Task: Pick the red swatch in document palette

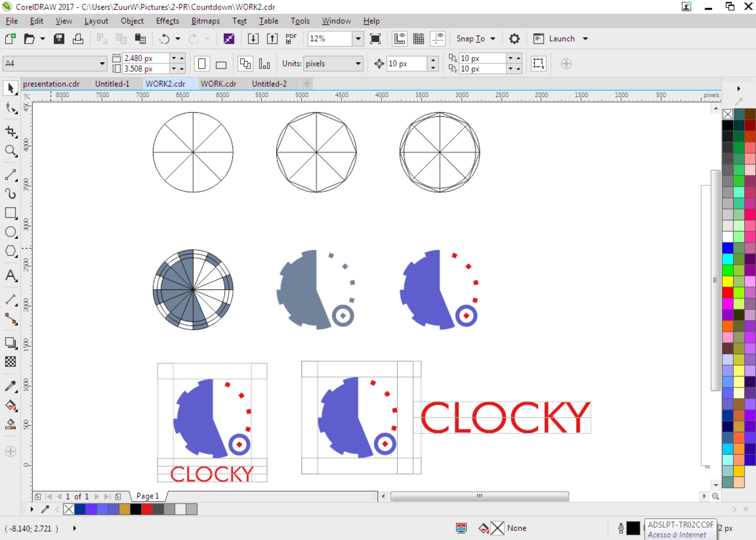Action: pyautogui.click(x=147, y=509)
